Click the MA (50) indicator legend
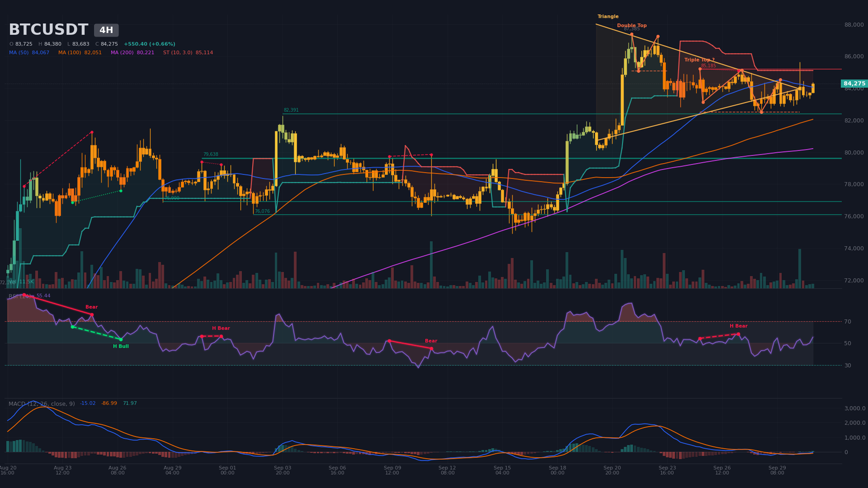Screen dimensions: 868x488 (29, 53)
